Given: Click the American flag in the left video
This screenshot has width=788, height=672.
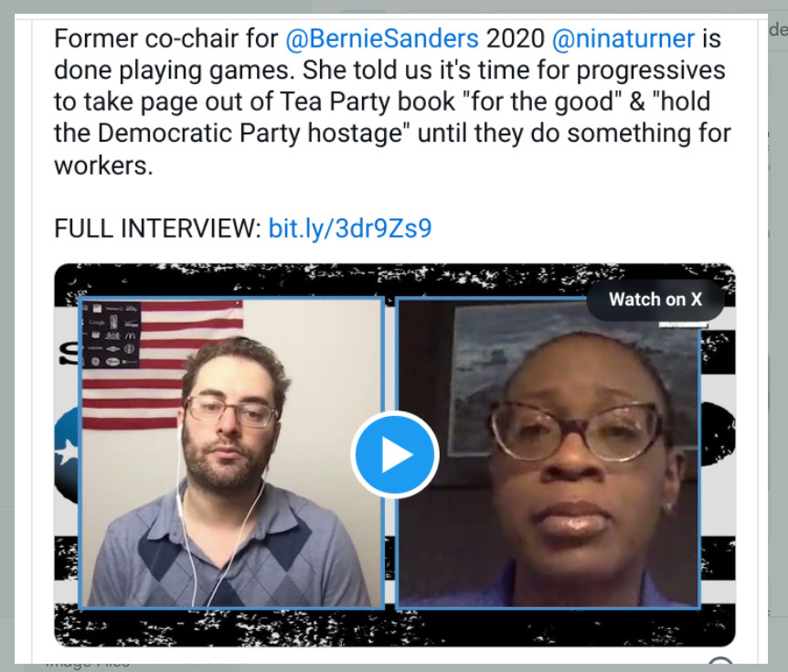Looking at the screenshot, I should tap(163, 364).
